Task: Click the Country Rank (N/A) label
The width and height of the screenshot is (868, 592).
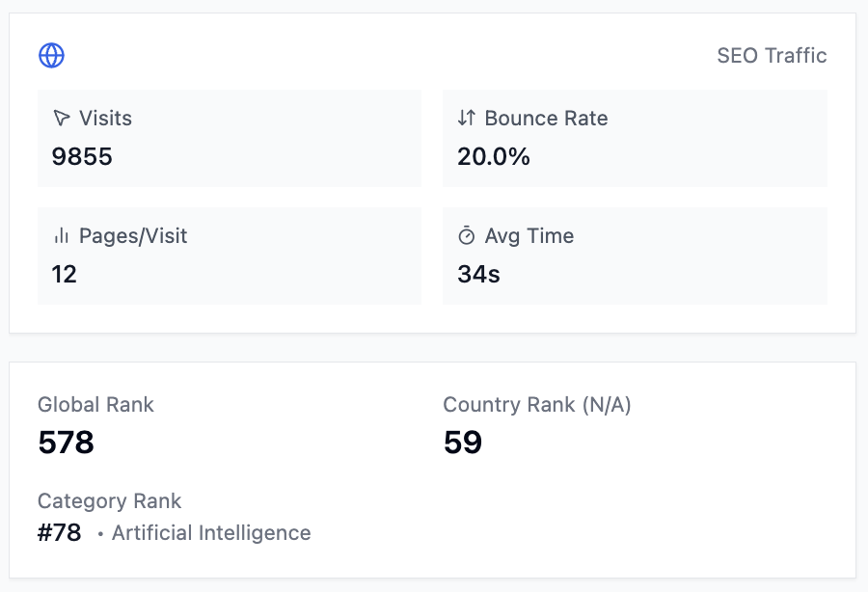Action: [x=537, y=405]
